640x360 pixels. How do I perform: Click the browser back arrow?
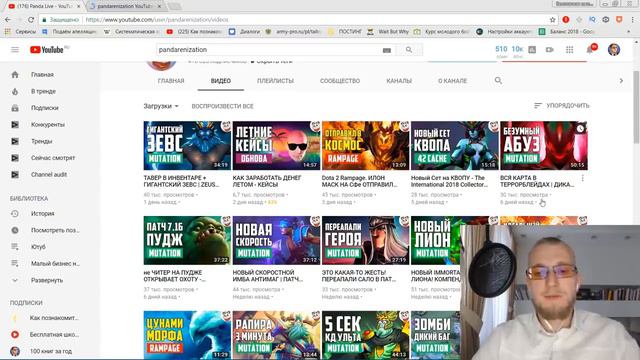click(8, 20)
